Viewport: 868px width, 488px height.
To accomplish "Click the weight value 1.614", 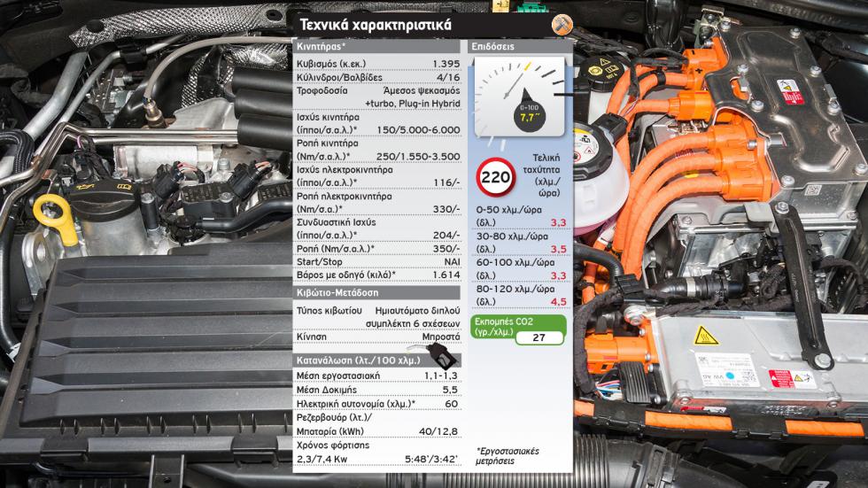I will pos(446,275).
